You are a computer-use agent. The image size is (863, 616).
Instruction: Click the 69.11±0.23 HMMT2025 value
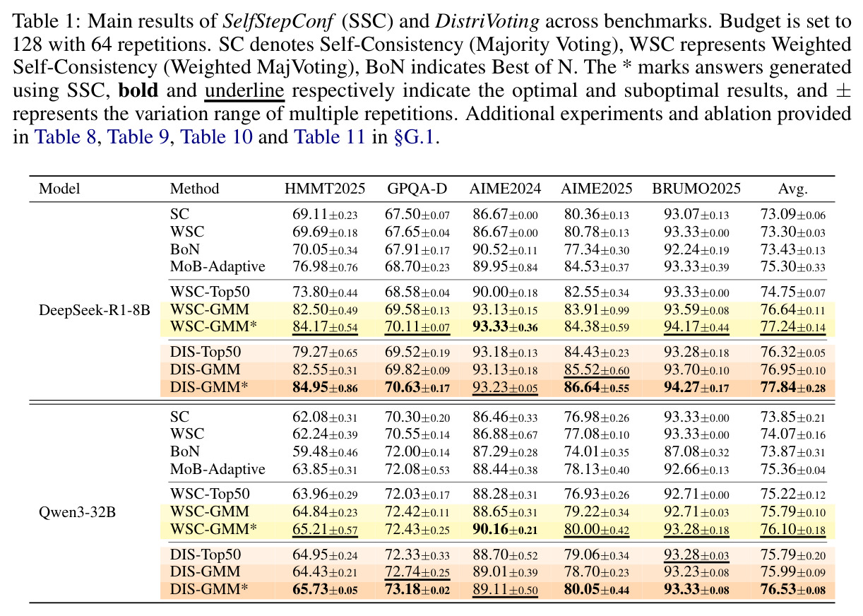point(325,214)
